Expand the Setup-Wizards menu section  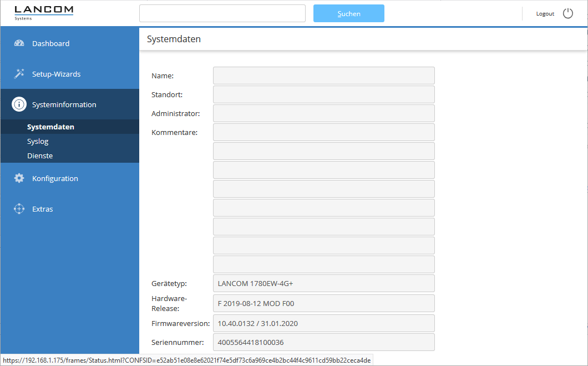coord(56,74)
